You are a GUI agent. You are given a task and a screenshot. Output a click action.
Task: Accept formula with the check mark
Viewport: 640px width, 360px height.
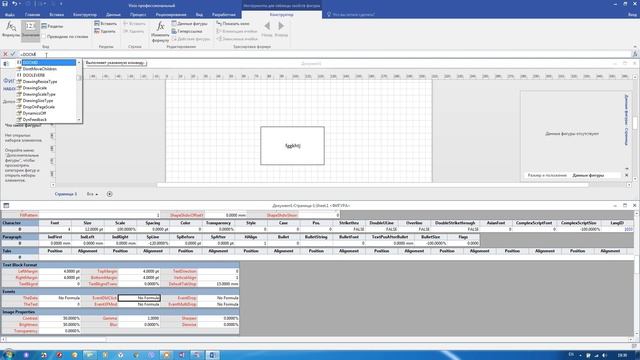pos(13,54)
